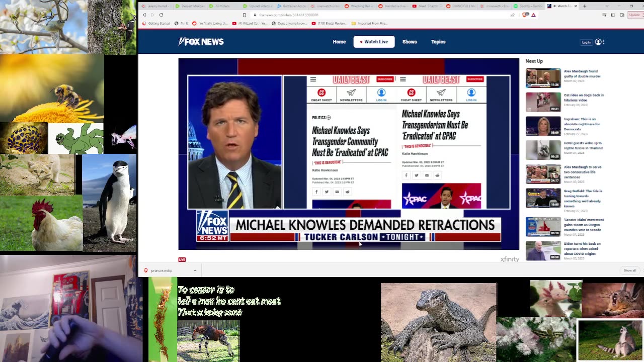Viewport: 644px width, 362px height.
Task: Open the Imported From Firefox bookmark folder
Action: (x=369, y=24)
